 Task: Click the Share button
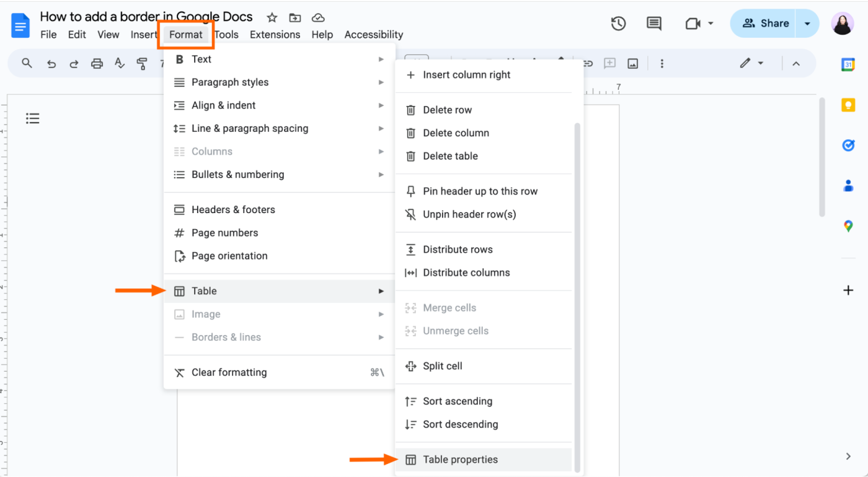(763, 24)
